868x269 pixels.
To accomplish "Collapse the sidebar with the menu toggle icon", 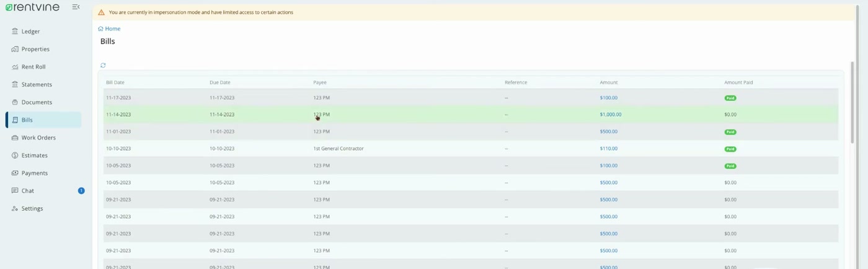I will (x=76, y=7).
